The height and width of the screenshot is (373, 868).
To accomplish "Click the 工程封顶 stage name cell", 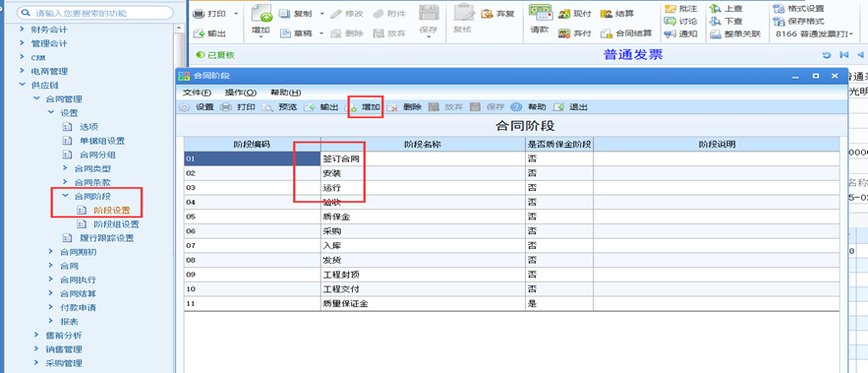I will pyautogui.click(x=423, y=275).
